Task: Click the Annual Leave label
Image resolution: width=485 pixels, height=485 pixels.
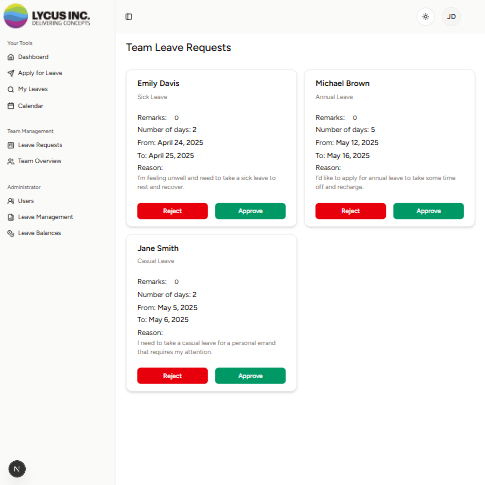Action: [334, 97]
